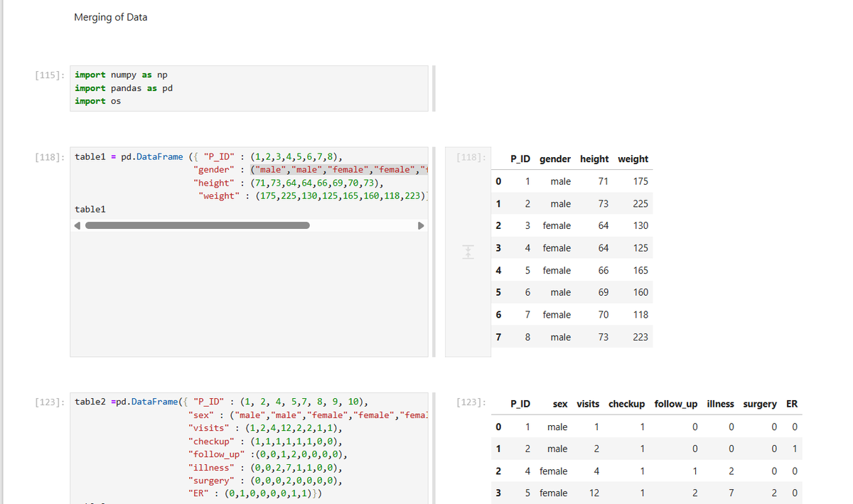Click the table2 =pd.DataFrame code line

[221, 402]
